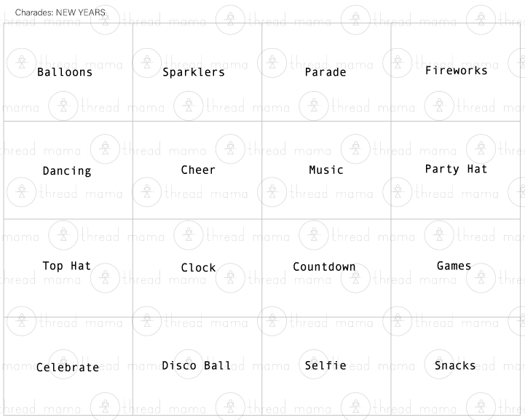Click the Cheer card
The height and width of the screenshot is (420, 525).
click(x=198, y=170)
